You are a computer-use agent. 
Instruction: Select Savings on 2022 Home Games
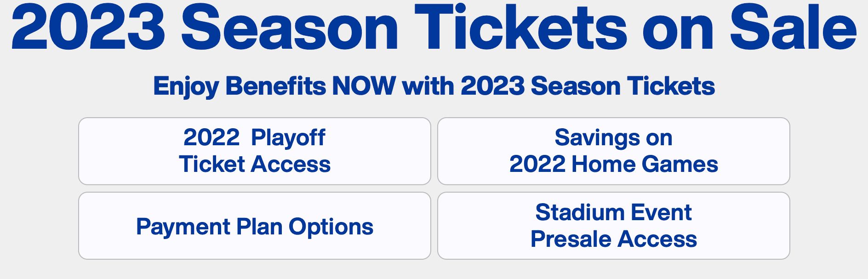tap(613, 151)
